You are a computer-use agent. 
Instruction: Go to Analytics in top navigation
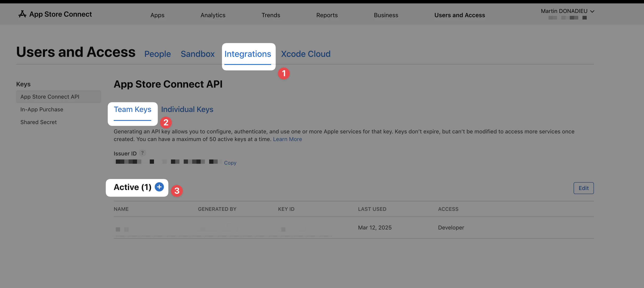(x=213, y=15)
